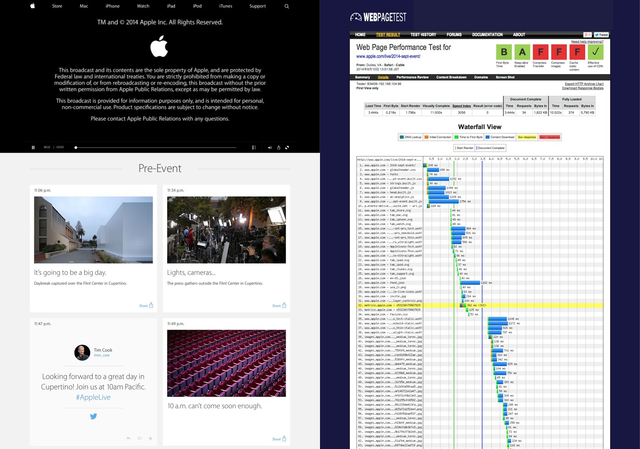This screenshot has width=640, height=449.
Task: Open the Mac menu item
Action: pos(84,6)
